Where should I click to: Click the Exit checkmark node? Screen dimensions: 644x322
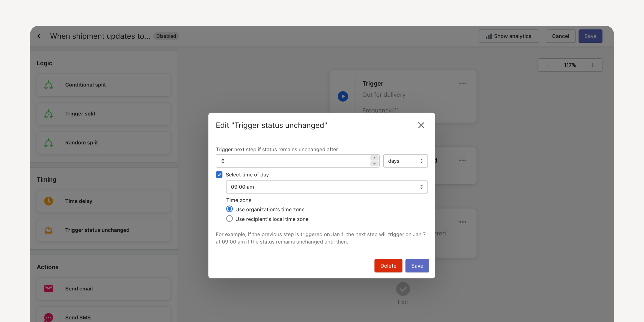pos(403,289)
